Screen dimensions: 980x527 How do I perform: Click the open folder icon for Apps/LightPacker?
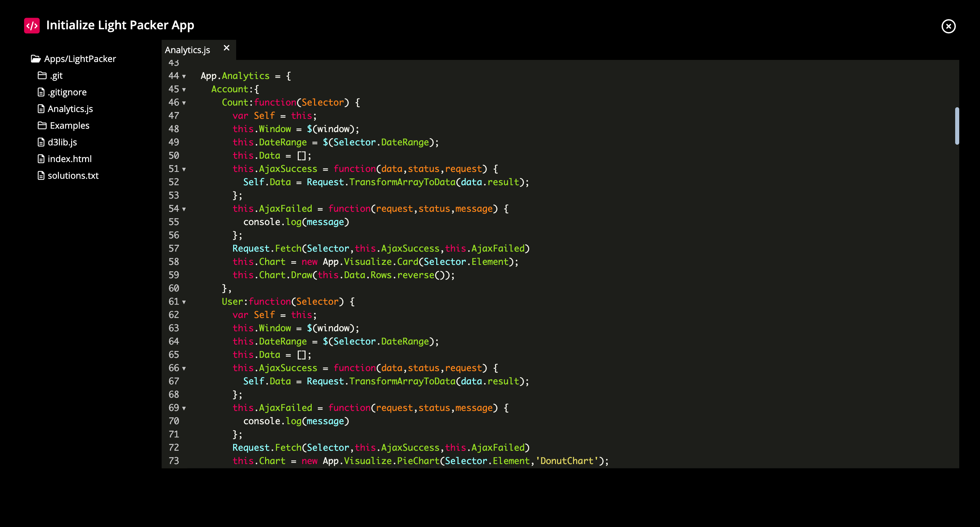(36, 59)
